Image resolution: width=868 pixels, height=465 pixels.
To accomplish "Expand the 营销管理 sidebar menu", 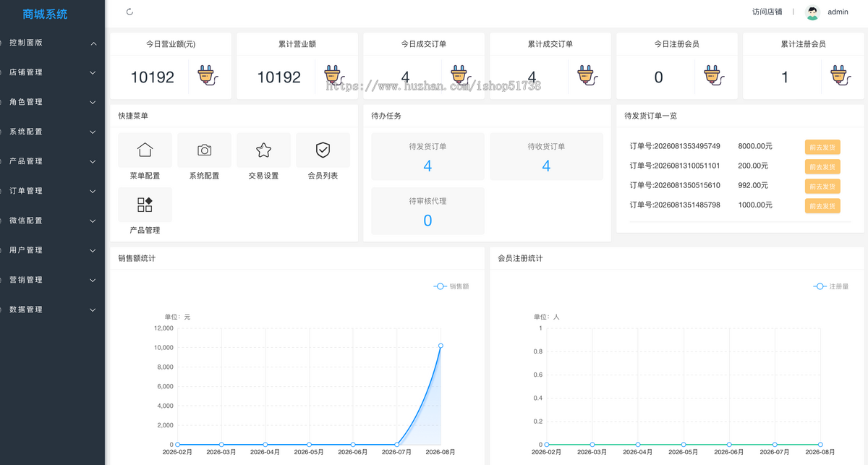I will [52, 280].
